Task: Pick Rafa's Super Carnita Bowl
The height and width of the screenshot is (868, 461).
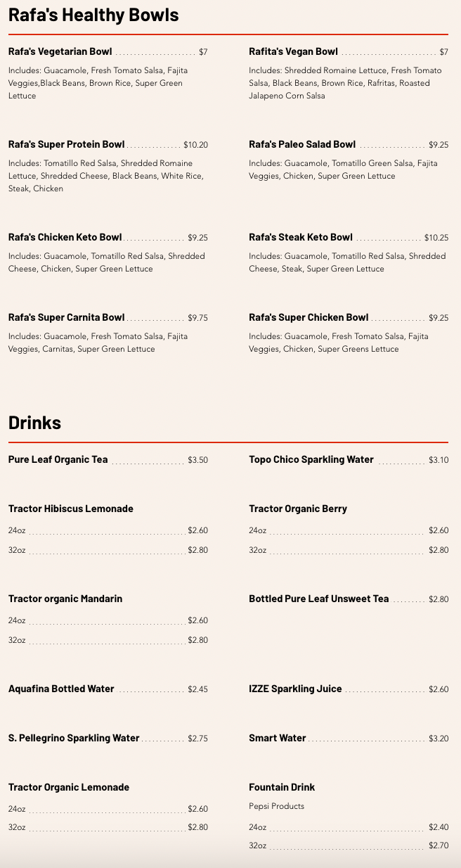Action: [67, 317]
